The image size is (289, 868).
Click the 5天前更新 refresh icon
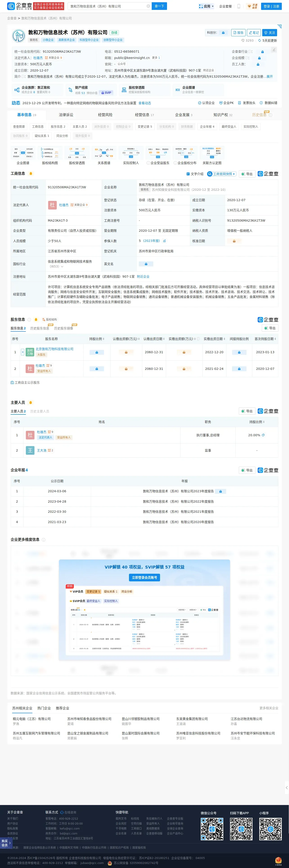(x=259, y=40)
